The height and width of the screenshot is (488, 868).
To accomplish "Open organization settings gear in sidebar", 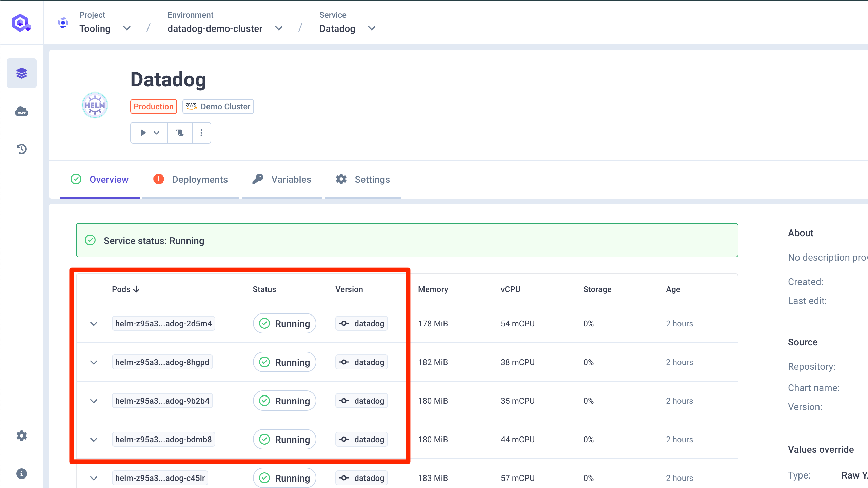I will click(21, 436).
